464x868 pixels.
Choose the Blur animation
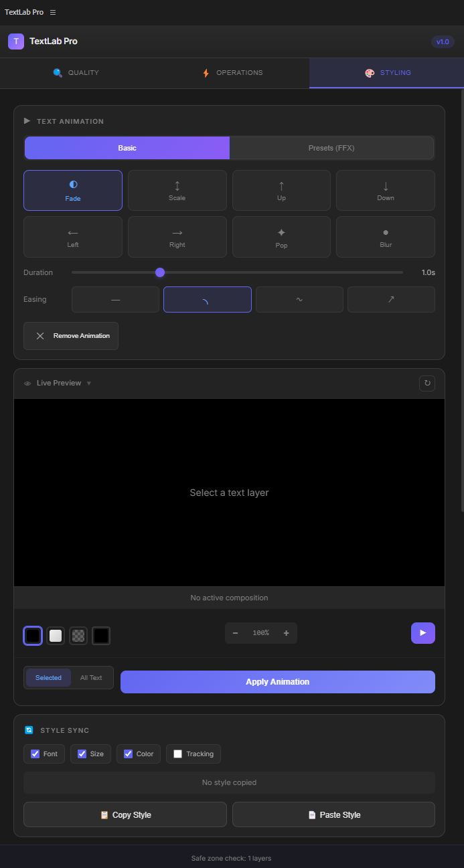(x=386, y=237)
